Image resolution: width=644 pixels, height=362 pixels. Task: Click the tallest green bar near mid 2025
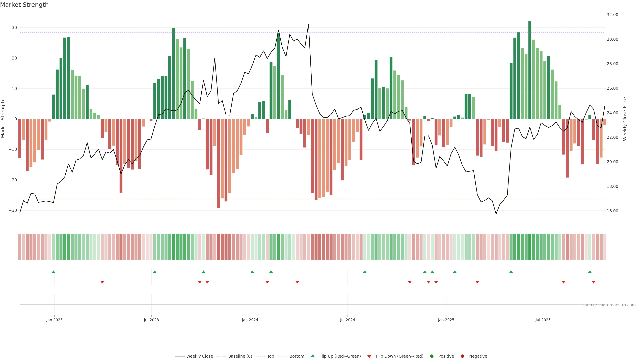(530, 70)
